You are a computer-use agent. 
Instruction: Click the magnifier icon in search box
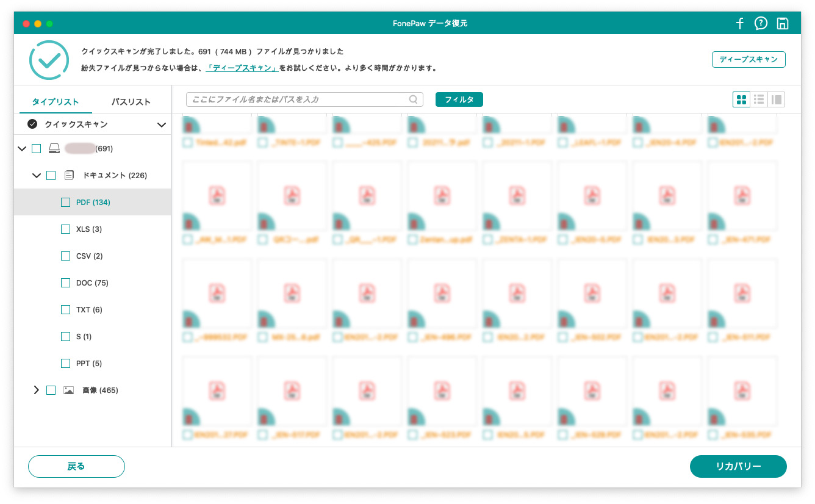point(413,99)
